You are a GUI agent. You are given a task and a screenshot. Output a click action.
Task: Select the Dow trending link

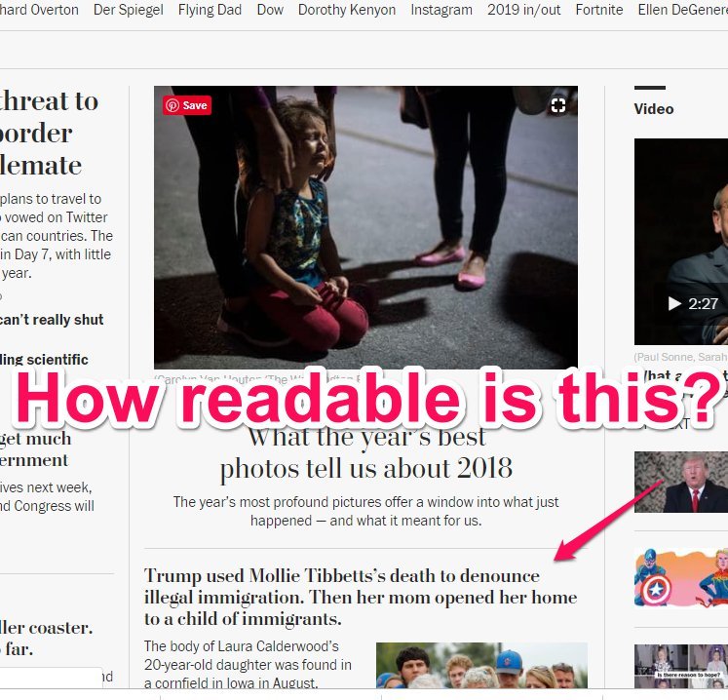(270, 10)
